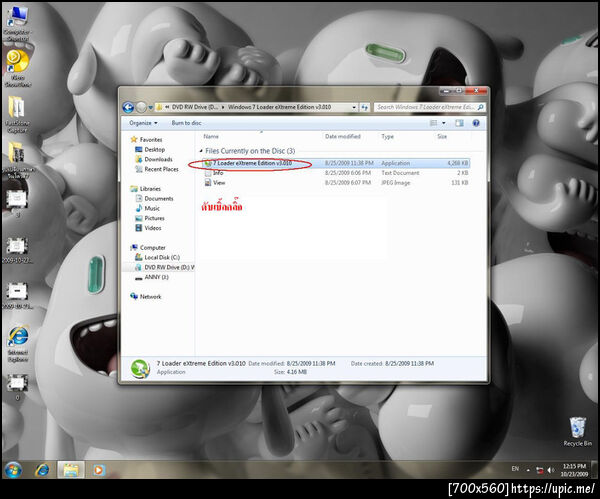This screenshot has width=600, height=499.
Task: Click the Back navigation arrow in Explorer
Action: point(128,108)
